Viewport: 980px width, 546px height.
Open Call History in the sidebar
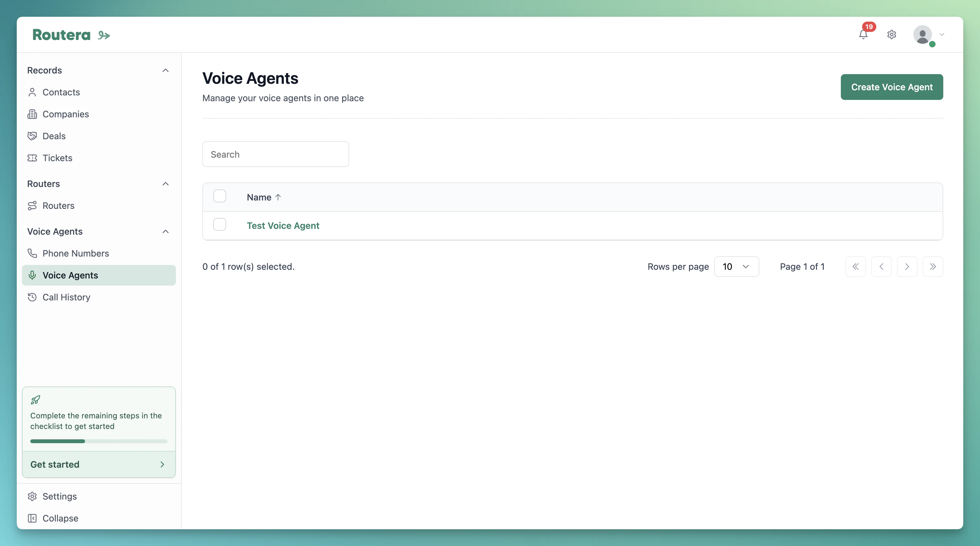click(99, 297)
